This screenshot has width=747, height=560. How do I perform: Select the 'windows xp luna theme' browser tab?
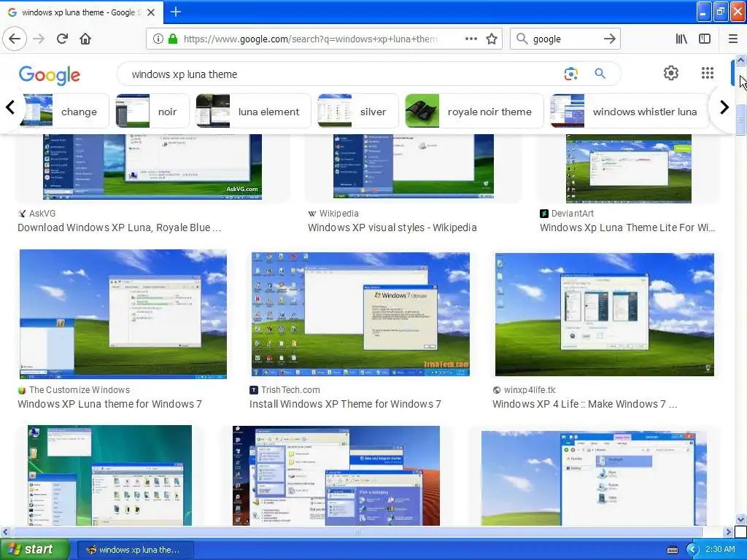(82, 12)
